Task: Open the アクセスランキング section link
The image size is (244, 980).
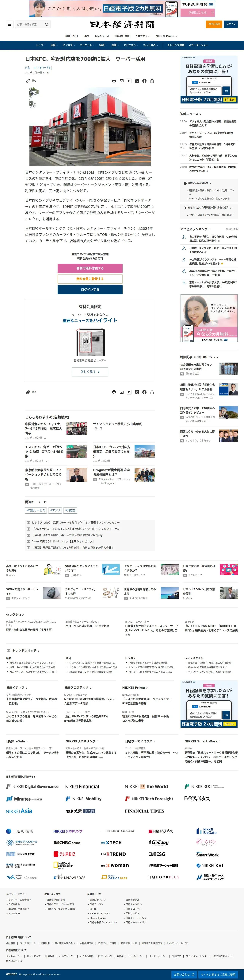Action: 195,229
